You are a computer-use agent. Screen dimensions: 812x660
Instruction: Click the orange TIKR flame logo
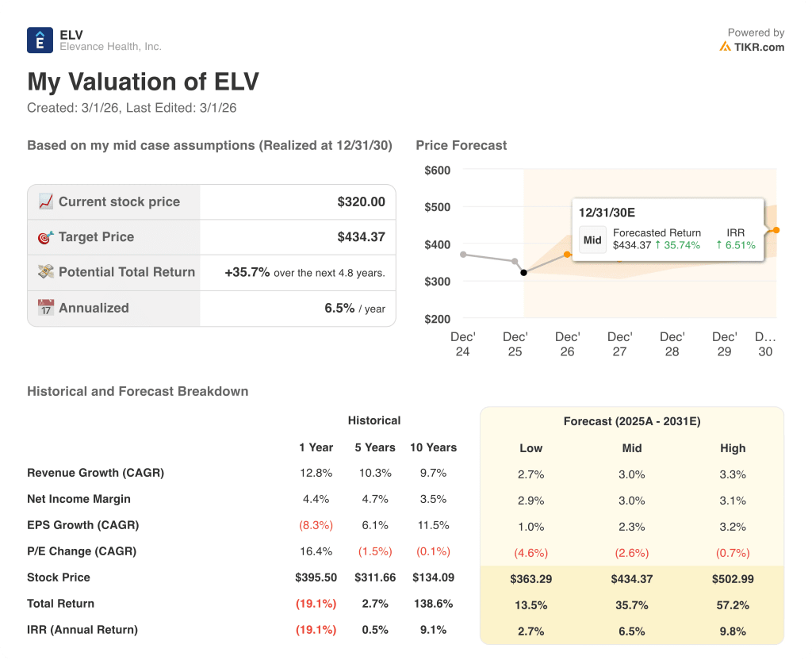[726, 46]
